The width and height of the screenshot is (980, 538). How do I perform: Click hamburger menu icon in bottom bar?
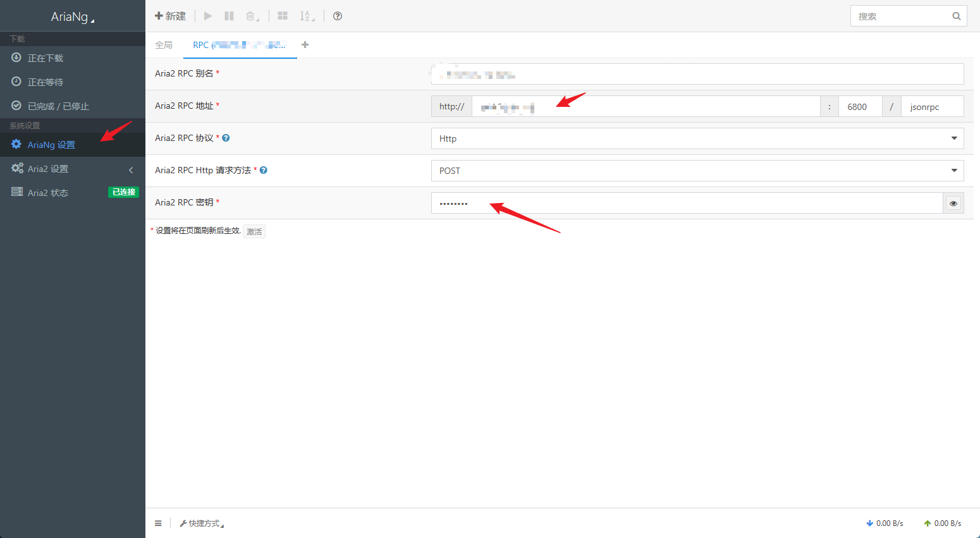point(158,523)
